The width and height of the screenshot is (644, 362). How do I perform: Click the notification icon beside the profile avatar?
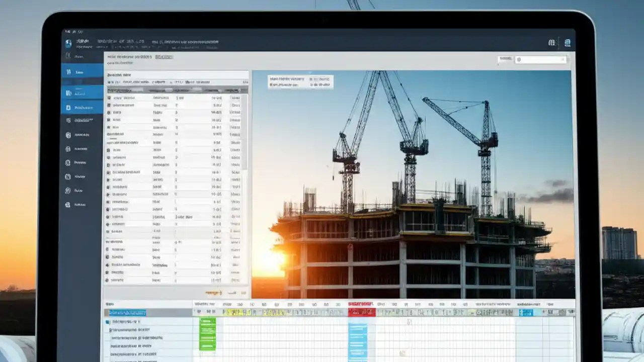[553, 42]
